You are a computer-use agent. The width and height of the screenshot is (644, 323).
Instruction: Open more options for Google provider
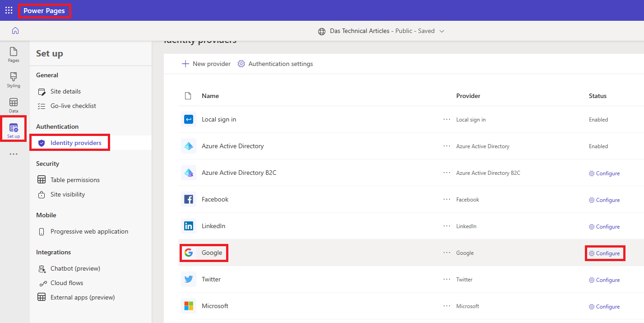pos(447,253)
